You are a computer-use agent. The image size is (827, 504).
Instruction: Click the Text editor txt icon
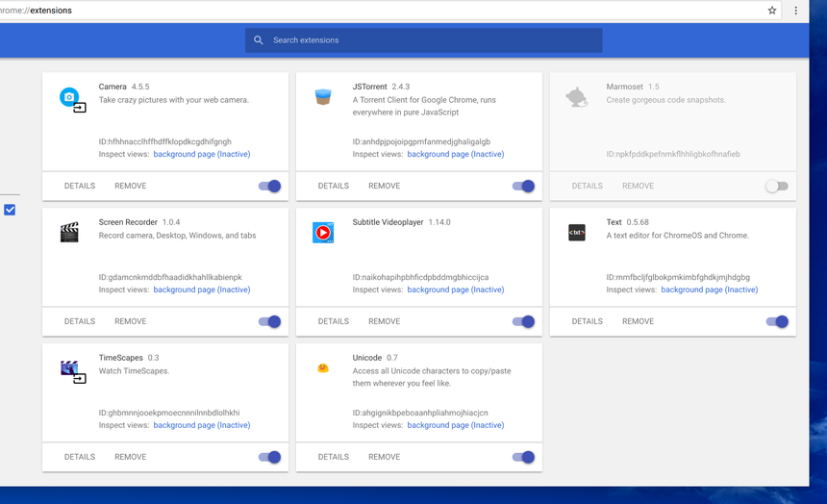577,233
